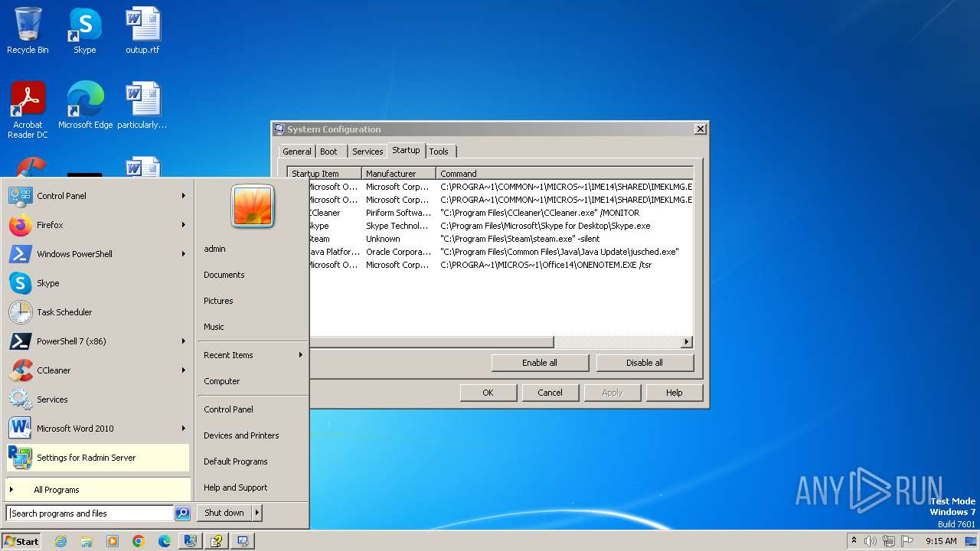Screen dimensions: 980x551
Task: Click the System Configuration taskbar button
Action: pyautogui.click(x=243, y=541)
